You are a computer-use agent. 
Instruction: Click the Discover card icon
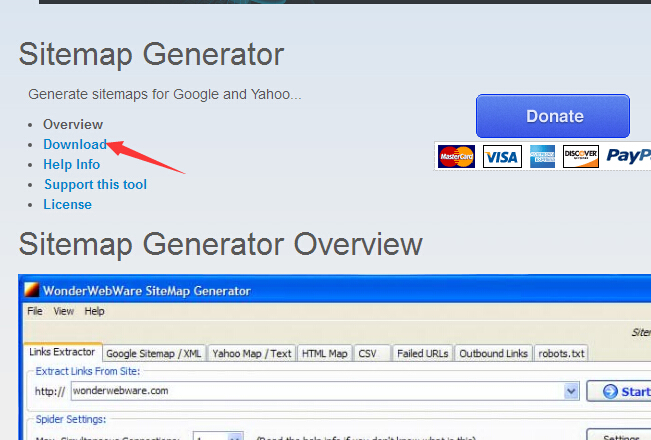(x=581, y=156)
